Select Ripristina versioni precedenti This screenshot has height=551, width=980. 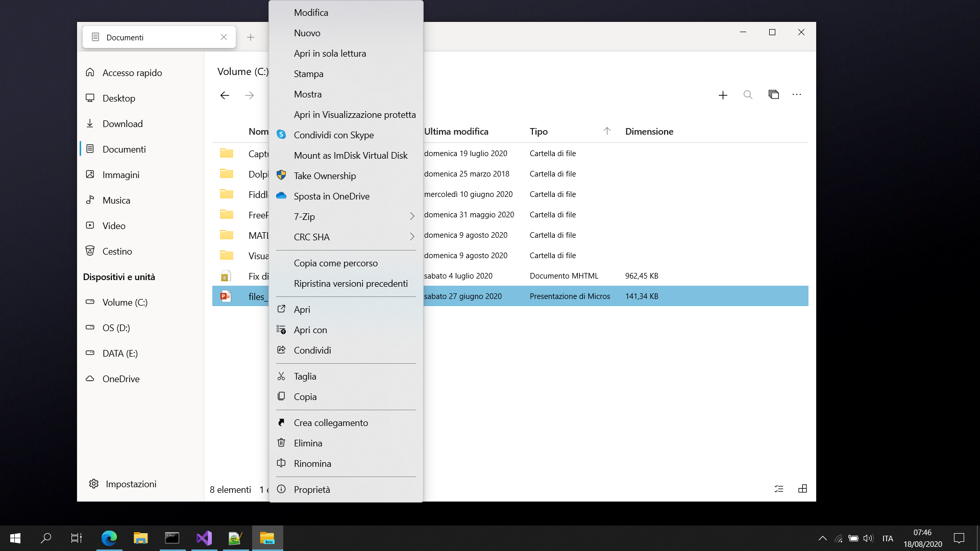point(346,283)
